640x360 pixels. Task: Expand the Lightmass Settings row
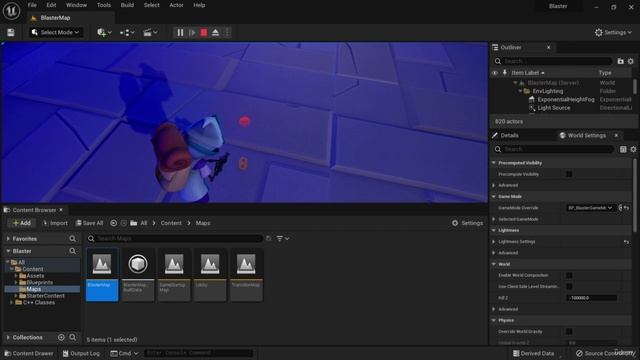coord(494,242)
